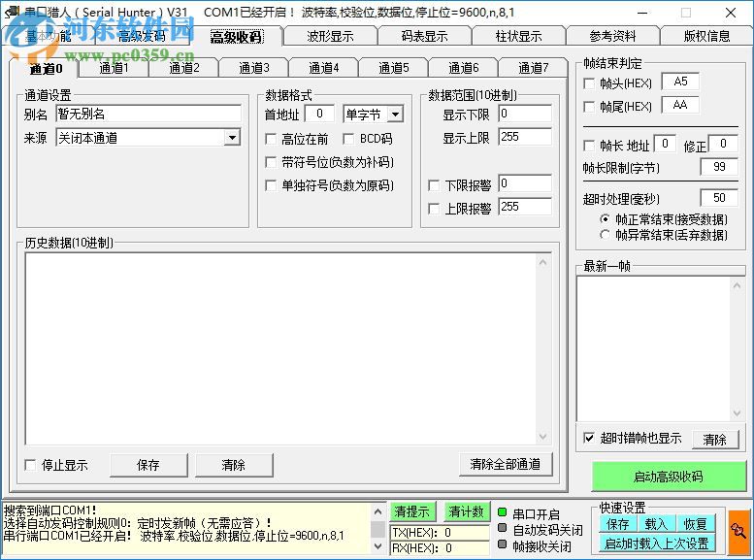Click status log scrollbar down arrow
The width and height of the screenshot is (754, 560).
point(377,546)
